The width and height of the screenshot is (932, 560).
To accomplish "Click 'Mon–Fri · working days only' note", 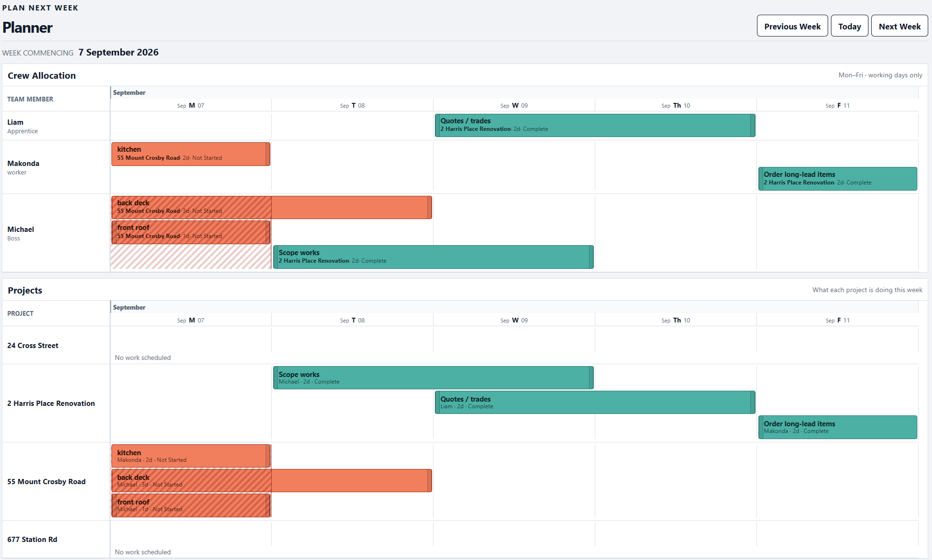I will [x=880, y=75].
